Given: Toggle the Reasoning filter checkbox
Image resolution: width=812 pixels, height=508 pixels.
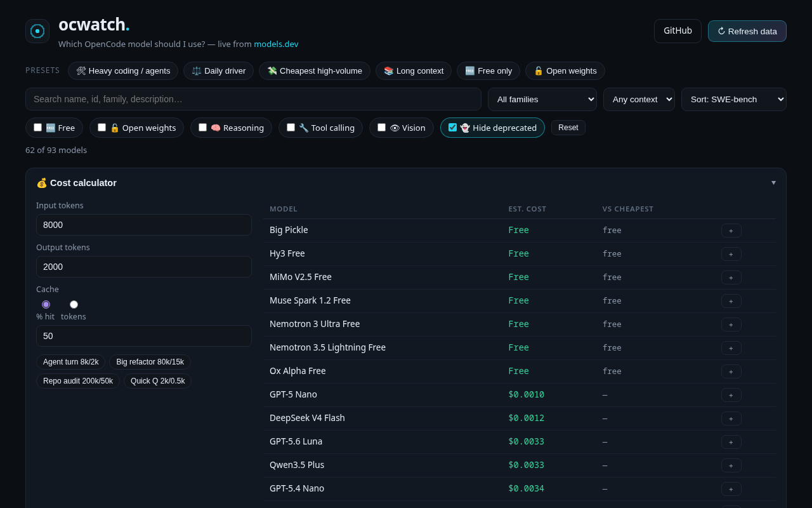Looking at the screenshot, I should pos(202,128).
